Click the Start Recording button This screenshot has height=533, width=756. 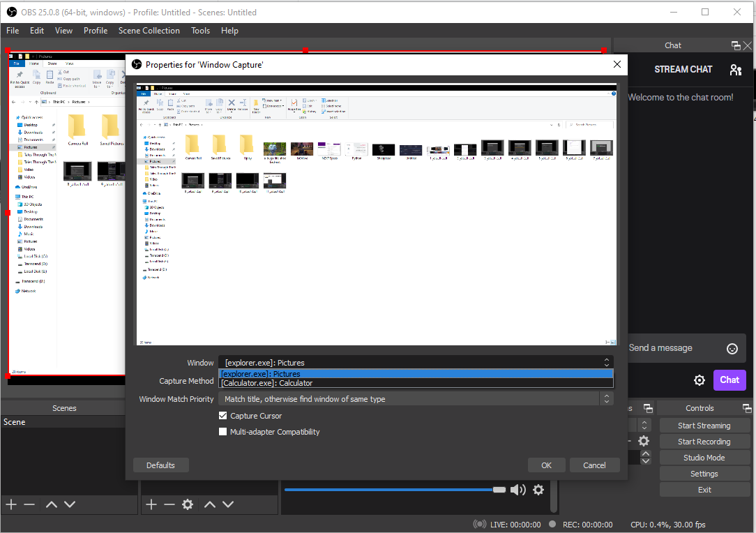tap(704, 442)
